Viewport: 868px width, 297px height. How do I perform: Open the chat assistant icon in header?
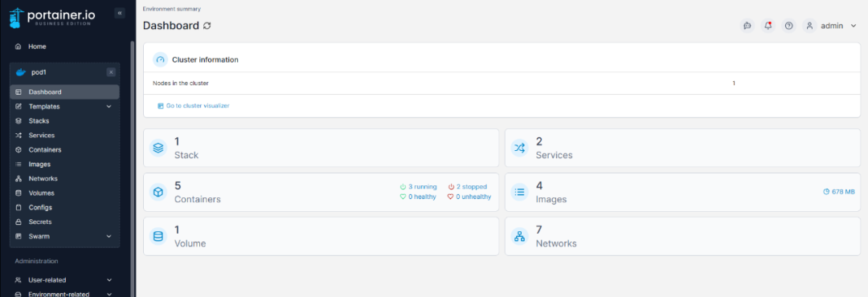pos(747,26)
